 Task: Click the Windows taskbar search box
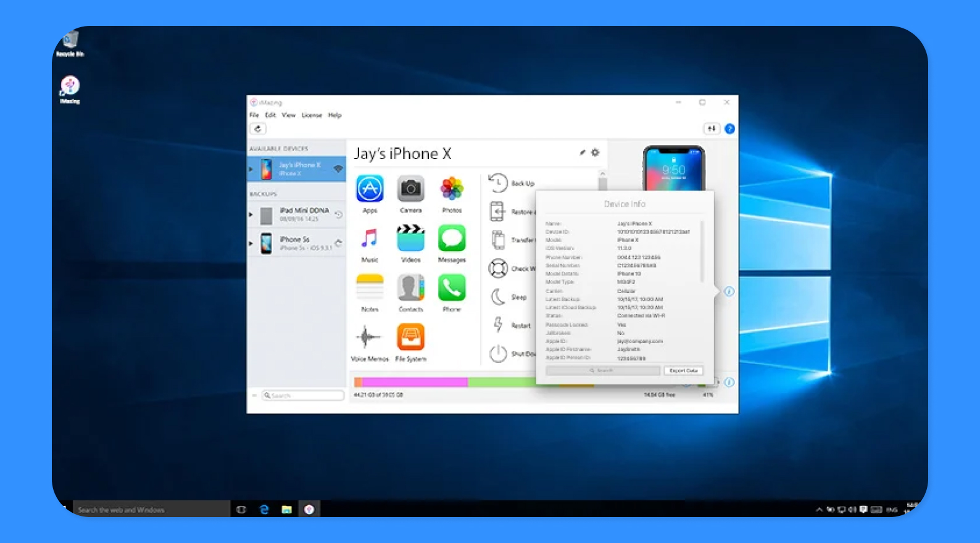pos(151,510)
